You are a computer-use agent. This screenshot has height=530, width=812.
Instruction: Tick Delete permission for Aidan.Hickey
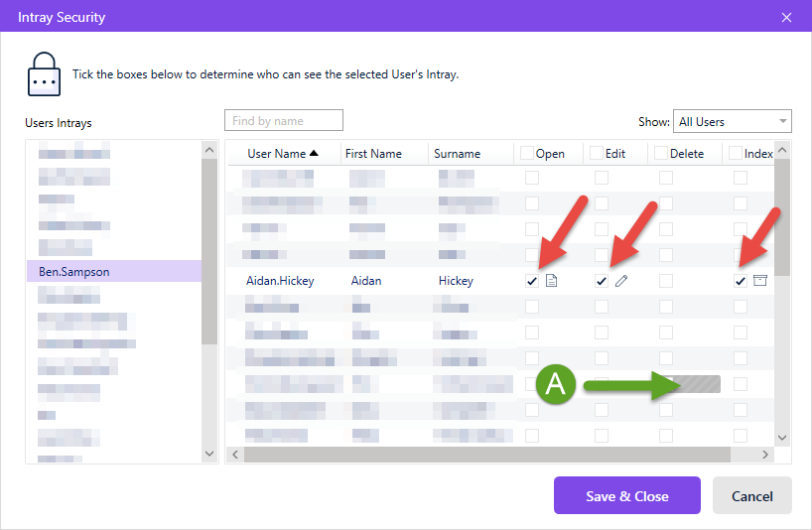click(x=666, y=281)
